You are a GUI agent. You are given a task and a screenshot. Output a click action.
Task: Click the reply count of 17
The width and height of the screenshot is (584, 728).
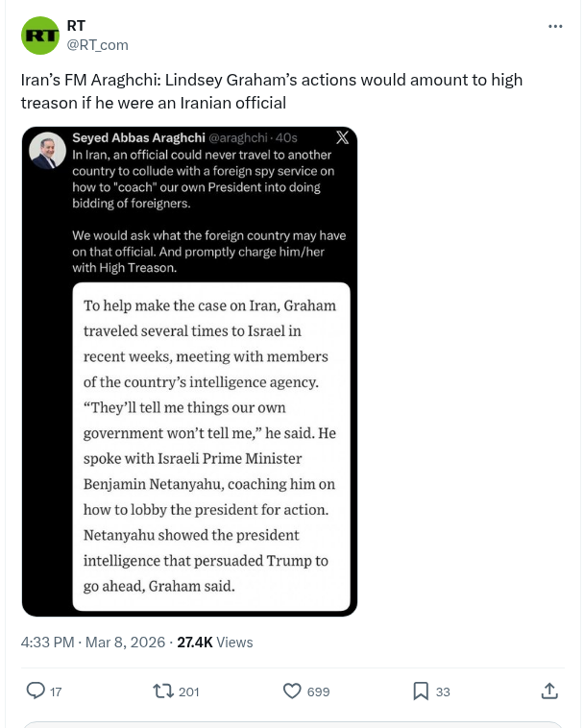pos(56,692)
